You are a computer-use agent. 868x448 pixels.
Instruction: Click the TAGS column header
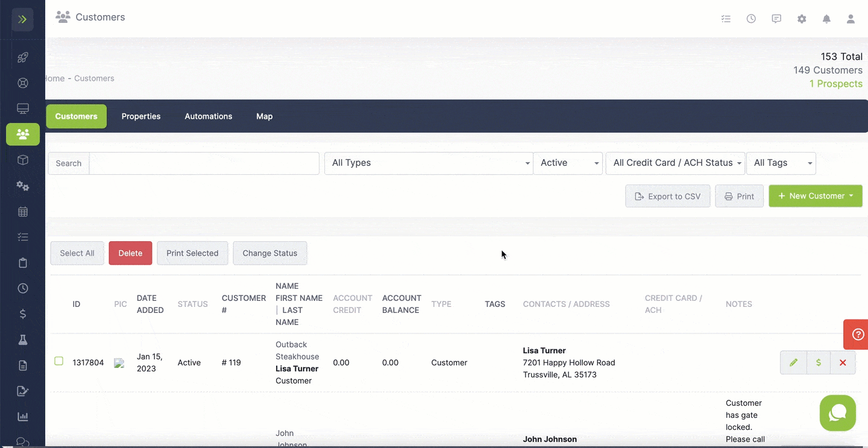click(495, 304)
